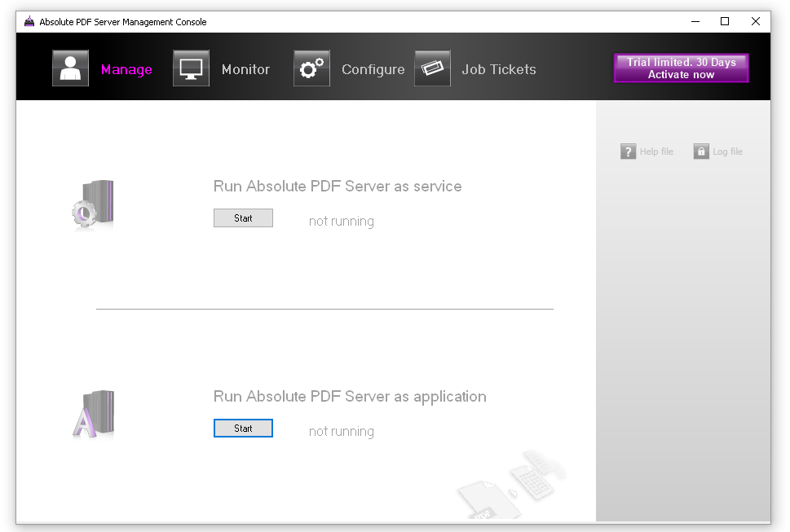This screenshot has height=532, width=790.
Task: Open the Log file link
Action: pyautogui.click(x=726, y=151)
